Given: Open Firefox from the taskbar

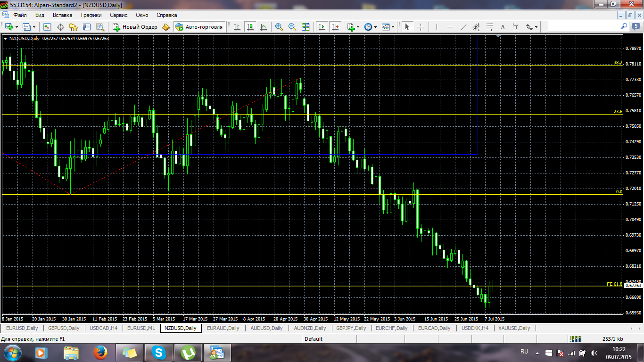Looking at the screenshot, I should click(100, 352).
